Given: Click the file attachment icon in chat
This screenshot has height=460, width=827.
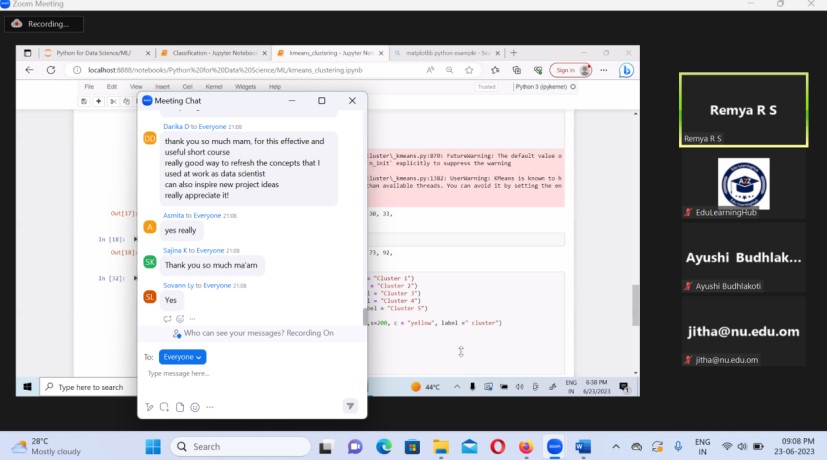Looking at the screenshot, I should pyautogui.click(x=180, y=407).
